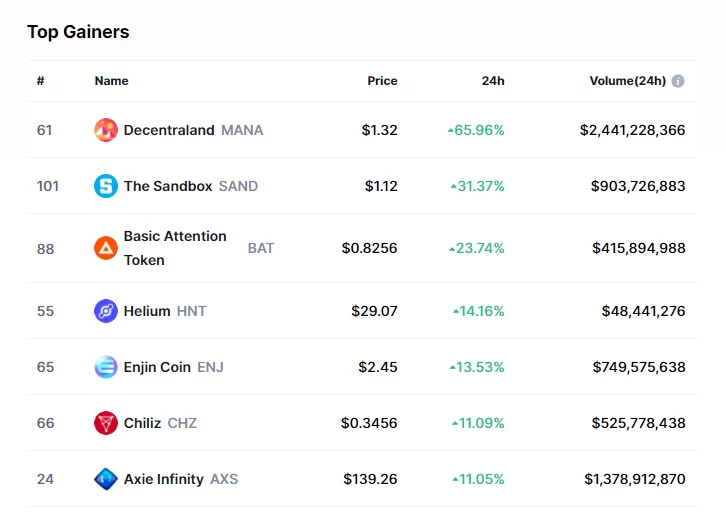
Task: Click the Volume(24h) info icon
Action: pyautogui.click(x=678, y=81)
